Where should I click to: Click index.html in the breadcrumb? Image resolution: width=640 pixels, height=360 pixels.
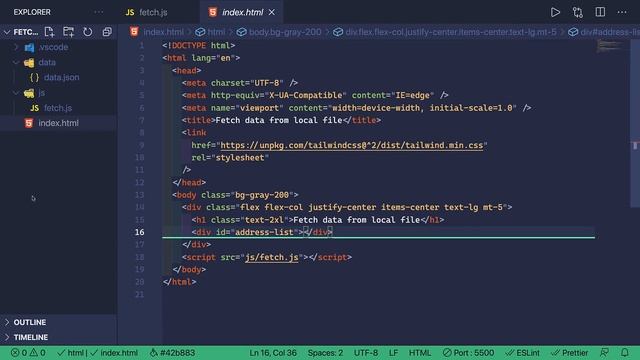click(163, 32)
